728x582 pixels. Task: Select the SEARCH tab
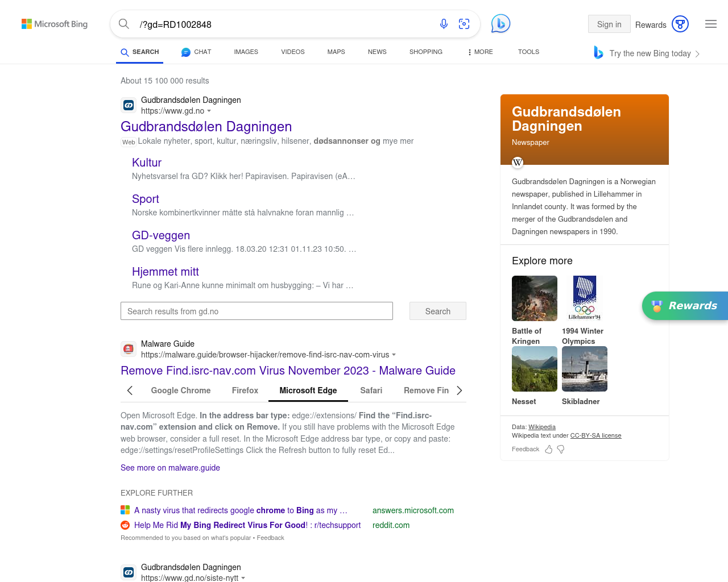pos(140,52)
